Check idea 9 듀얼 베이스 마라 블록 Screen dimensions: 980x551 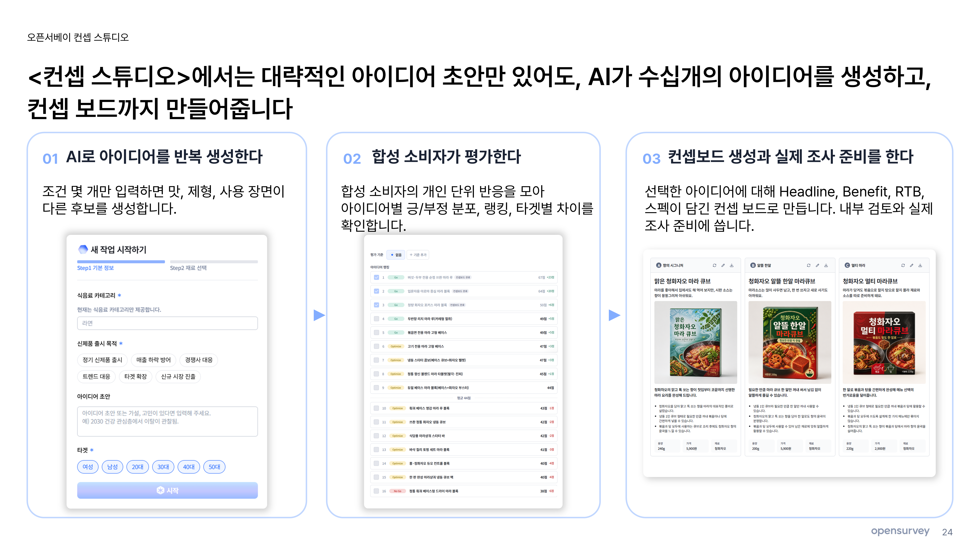376,388
